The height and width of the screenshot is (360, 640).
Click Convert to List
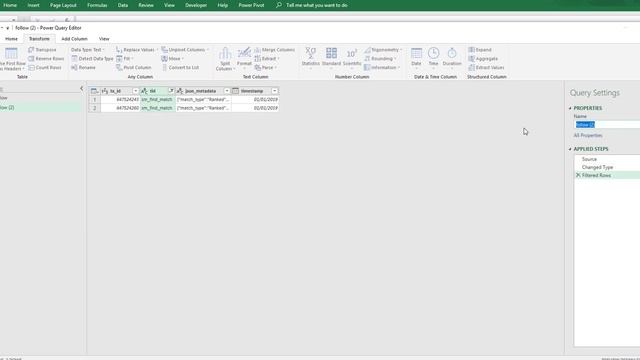click(180, 68)
